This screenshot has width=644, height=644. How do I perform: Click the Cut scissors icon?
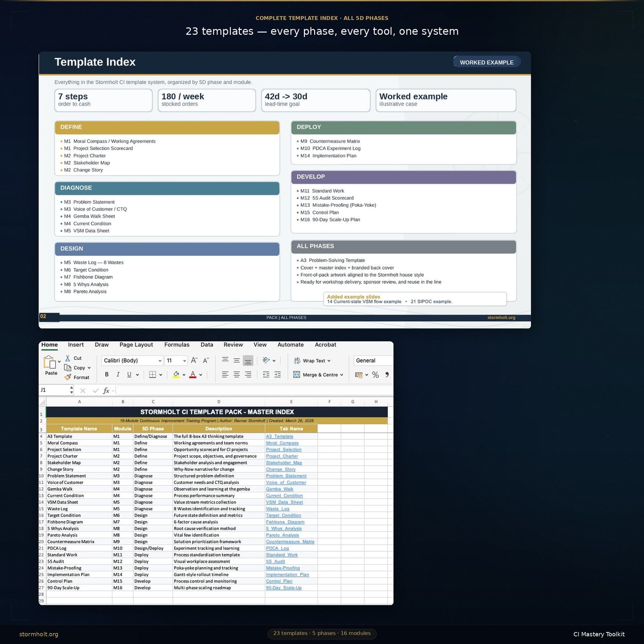(x=68, y=358)
